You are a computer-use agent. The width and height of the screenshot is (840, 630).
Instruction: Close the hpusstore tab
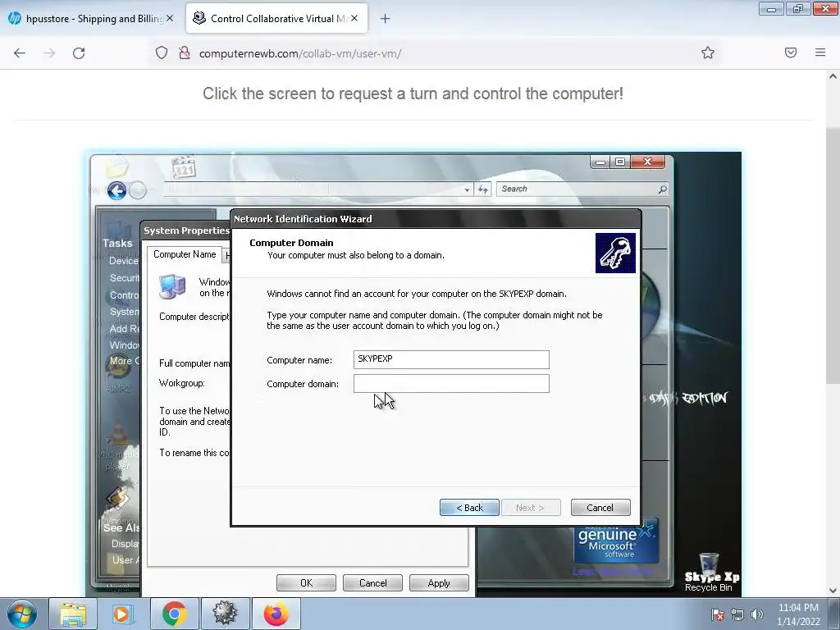pos(170,18)
